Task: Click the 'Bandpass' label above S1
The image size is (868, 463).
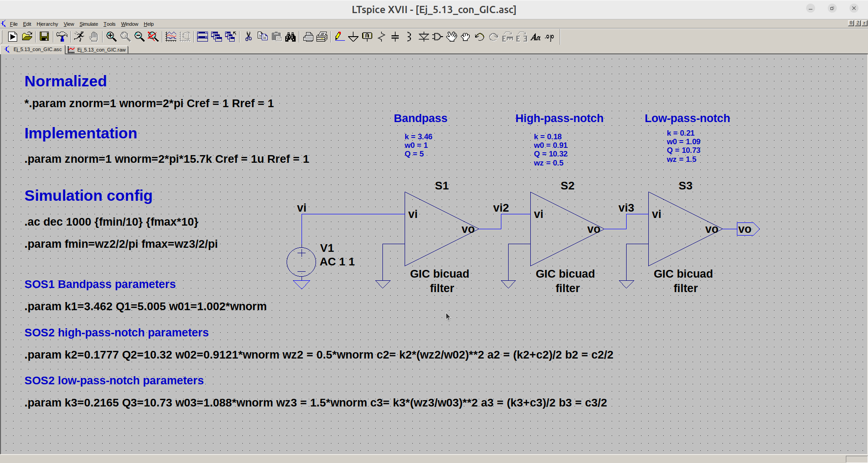Action: point(420,118)
